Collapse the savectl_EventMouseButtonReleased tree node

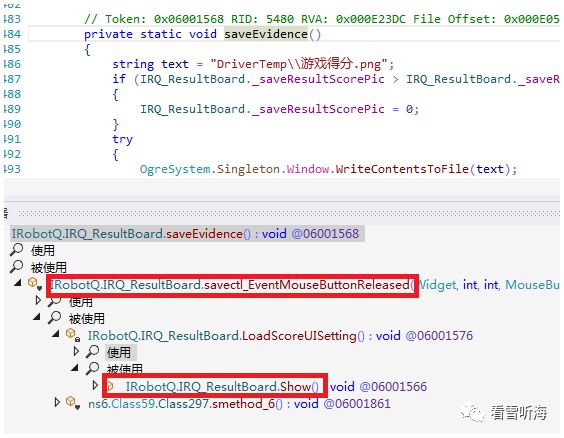17,283
